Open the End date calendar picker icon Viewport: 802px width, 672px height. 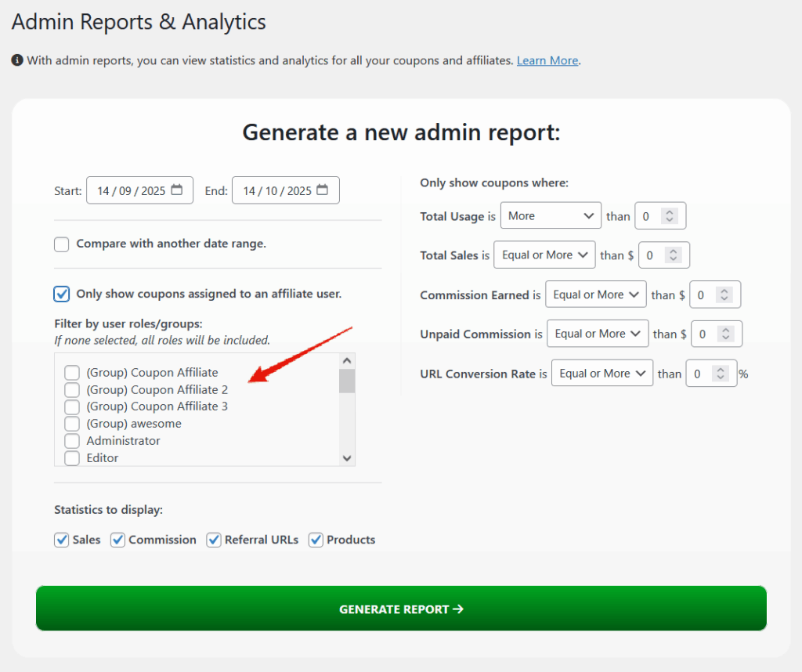coord(323,190)
